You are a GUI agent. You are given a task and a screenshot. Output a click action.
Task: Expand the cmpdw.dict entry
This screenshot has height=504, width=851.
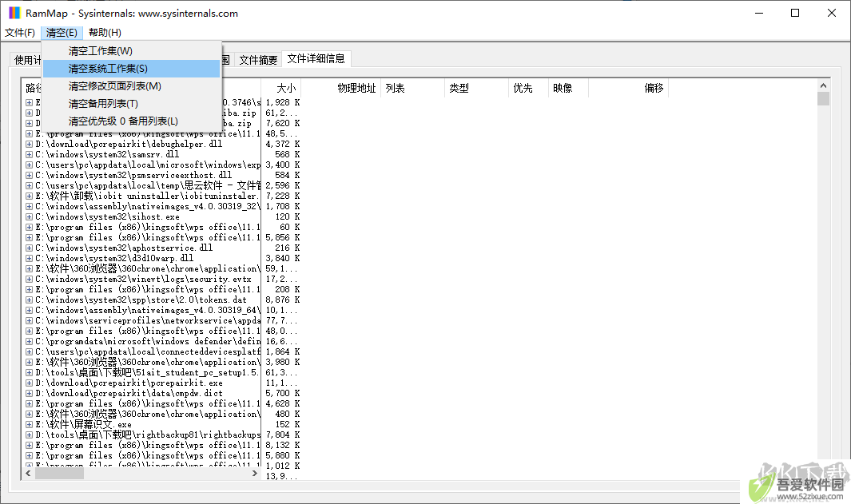(x=30, y=393)
